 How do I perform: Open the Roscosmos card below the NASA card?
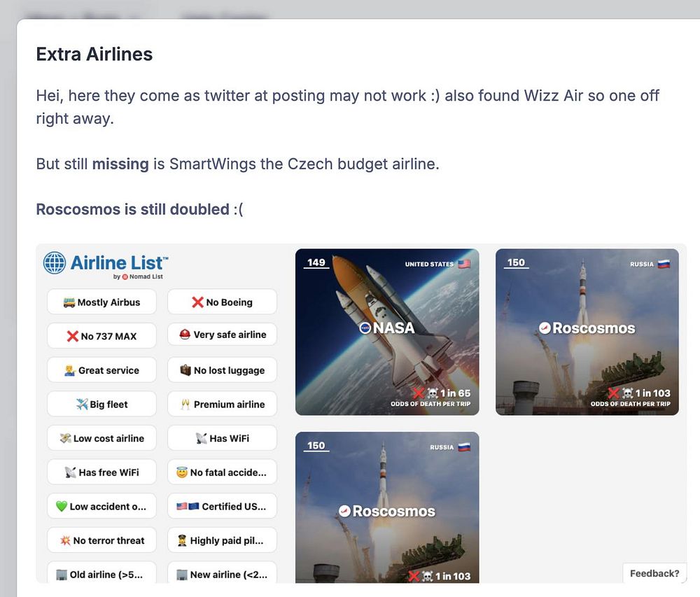click(387, 507)
